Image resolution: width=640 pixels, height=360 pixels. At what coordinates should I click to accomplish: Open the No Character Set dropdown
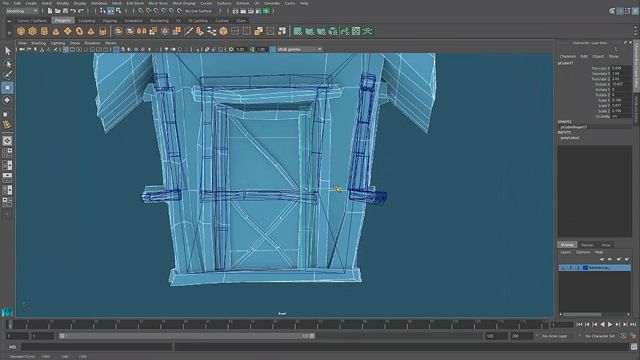pos(600,336)
